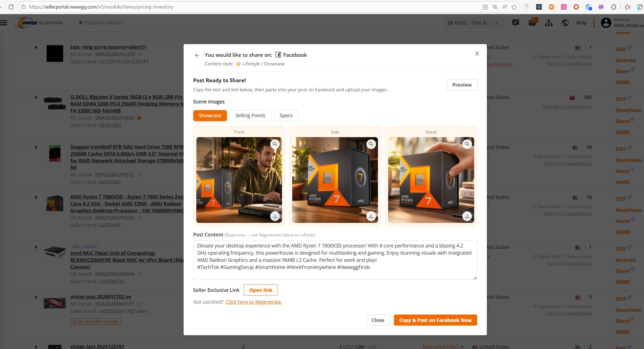Viewport: 644px width, 349px height.
Task: Select the vivian test 2026011702 row checkbox
Action: coord(26,297)
